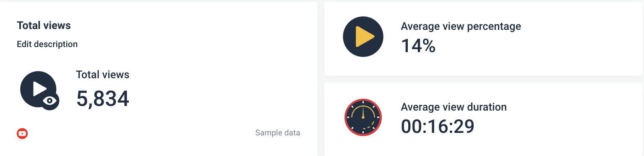Screen dimensions: 644x156
Task: Click the eye badge on Total views icon
Action: 50,101
